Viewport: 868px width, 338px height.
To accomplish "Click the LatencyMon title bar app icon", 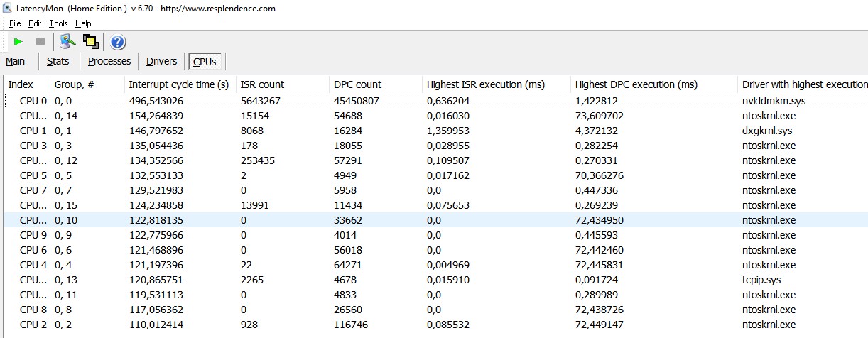I will (x=7, y=9).
